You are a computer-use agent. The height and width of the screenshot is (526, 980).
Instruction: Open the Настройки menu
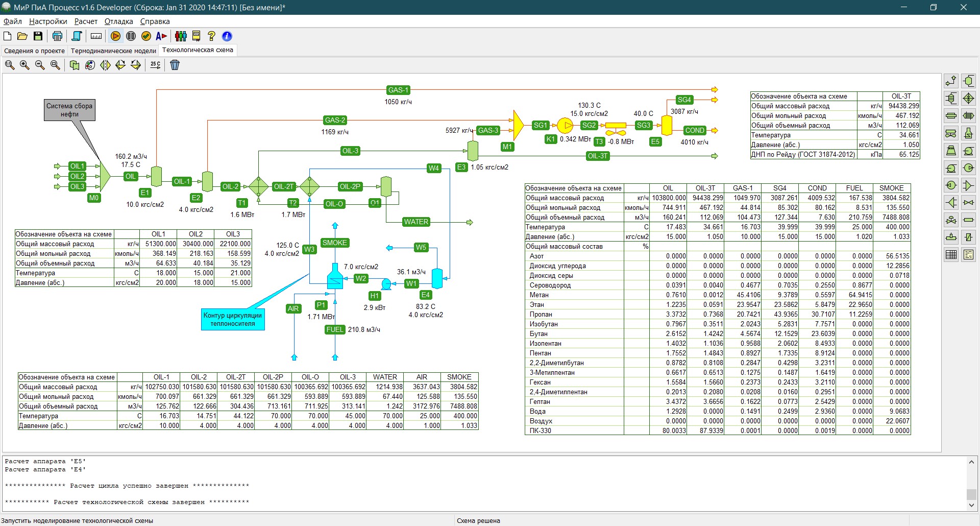[48, 21]
